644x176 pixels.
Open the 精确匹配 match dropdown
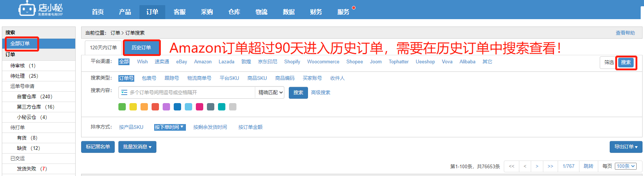point(270,92)
